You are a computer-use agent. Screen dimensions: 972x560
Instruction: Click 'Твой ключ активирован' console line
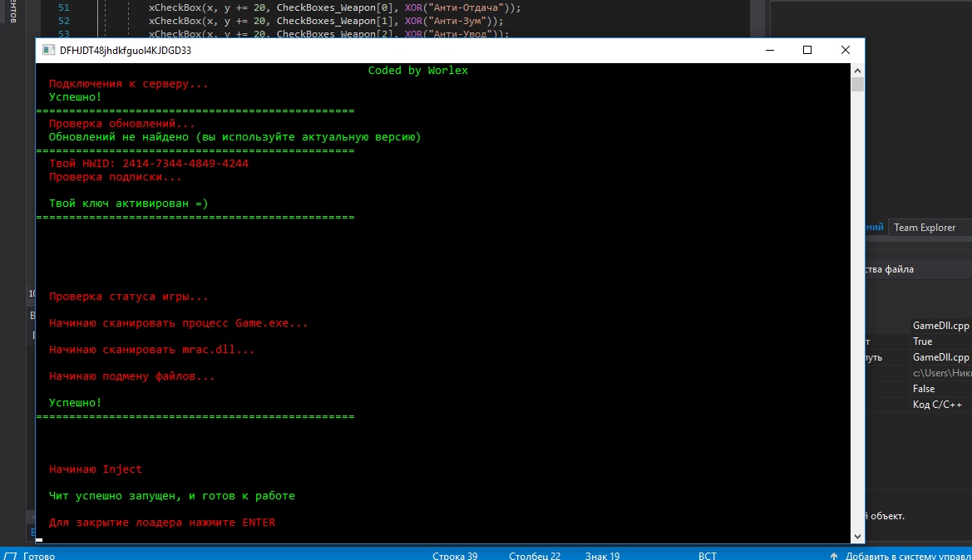pyautogui.click(x=128, y=204)
